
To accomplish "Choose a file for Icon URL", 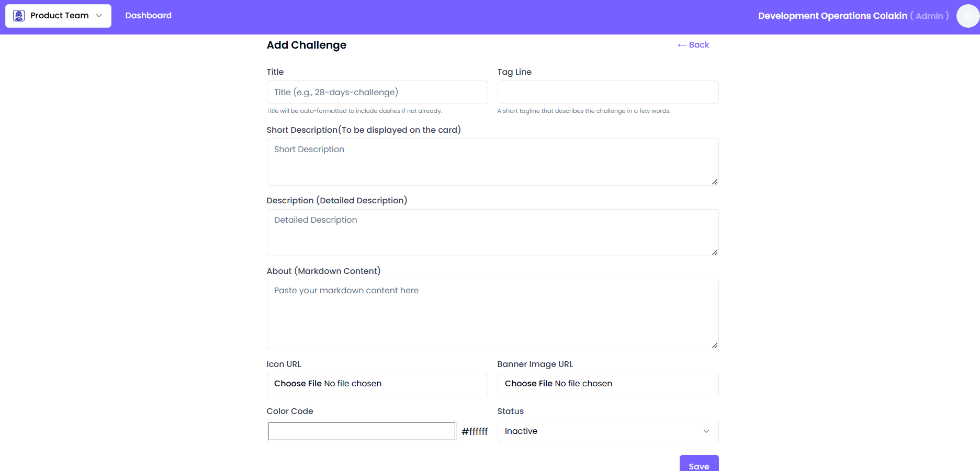I will point(298,384).
